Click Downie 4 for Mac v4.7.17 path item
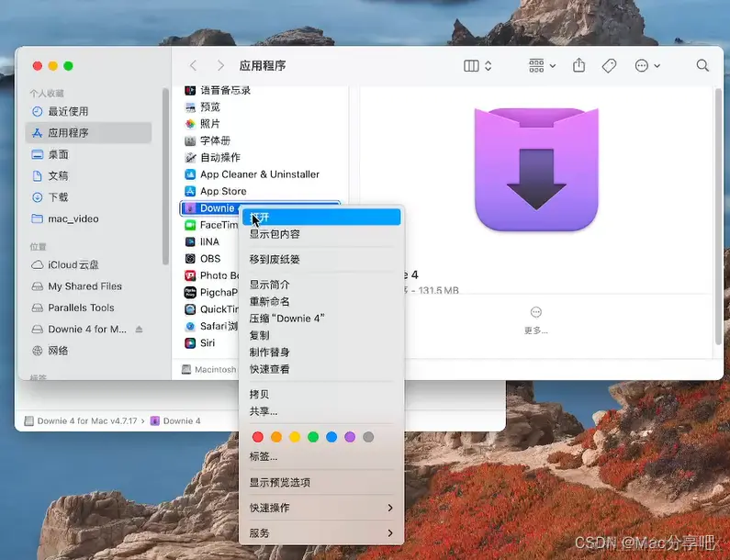The width and height of the screenshot is (730, 560). (x=82, y=420)
